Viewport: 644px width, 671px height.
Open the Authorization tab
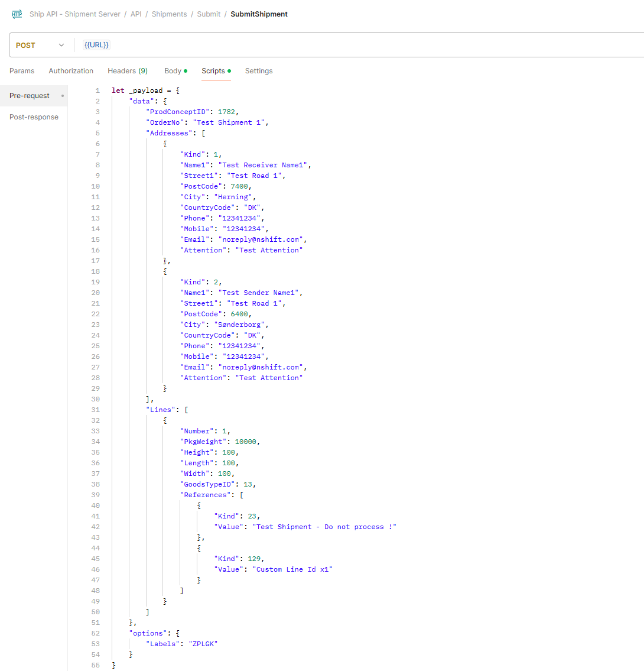[x=71, y=71]
